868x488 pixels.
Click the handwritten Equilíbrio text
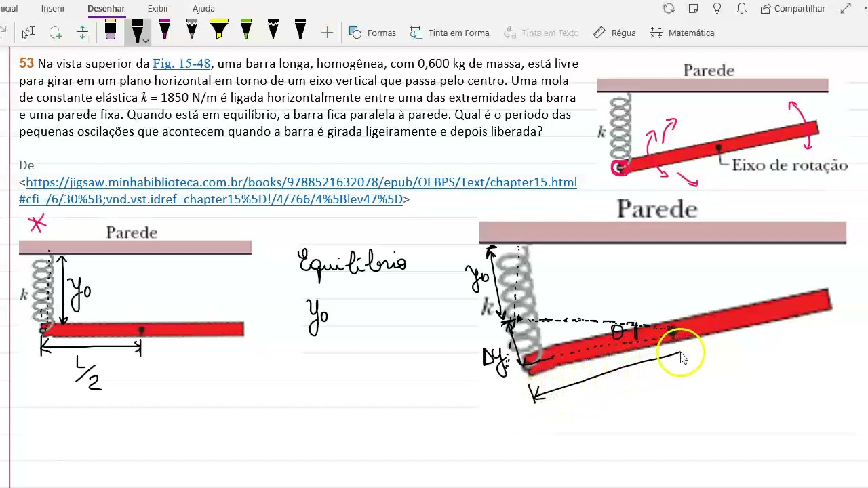click(x=352, y=262)
